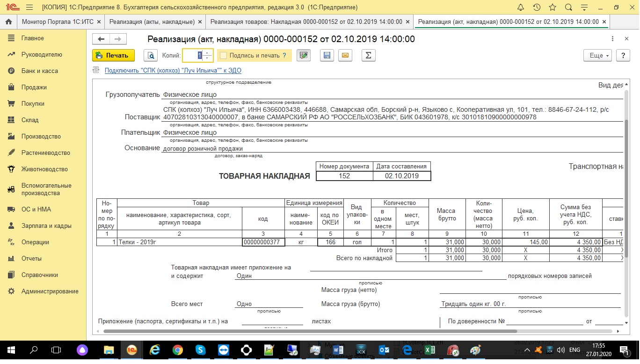Expand the 'Еще' dropdown menu

[x=597, y=56]
